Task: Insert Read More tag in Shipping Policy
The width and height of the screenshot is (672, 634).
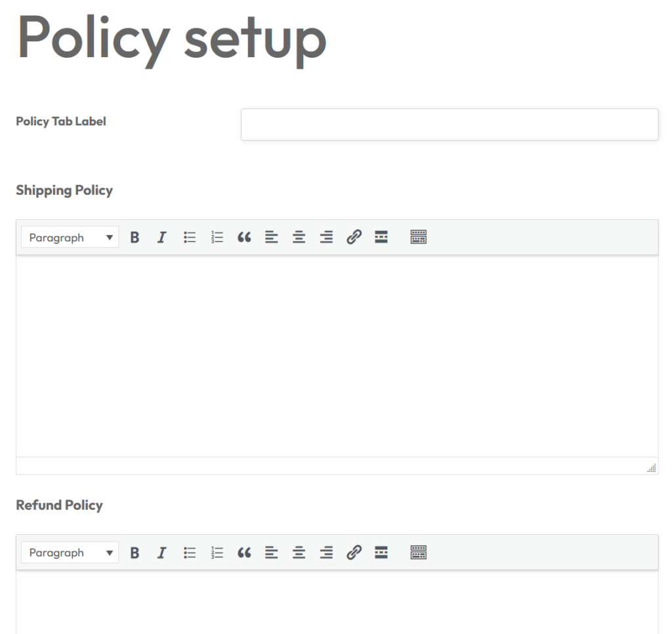Action: tap(381, 238)
